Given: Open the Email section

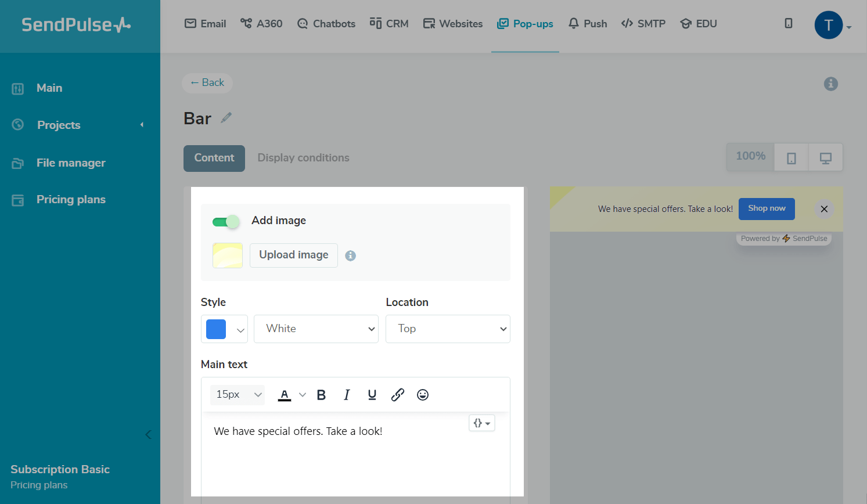Looking at the screenshot, I should (x=206, y=24).
